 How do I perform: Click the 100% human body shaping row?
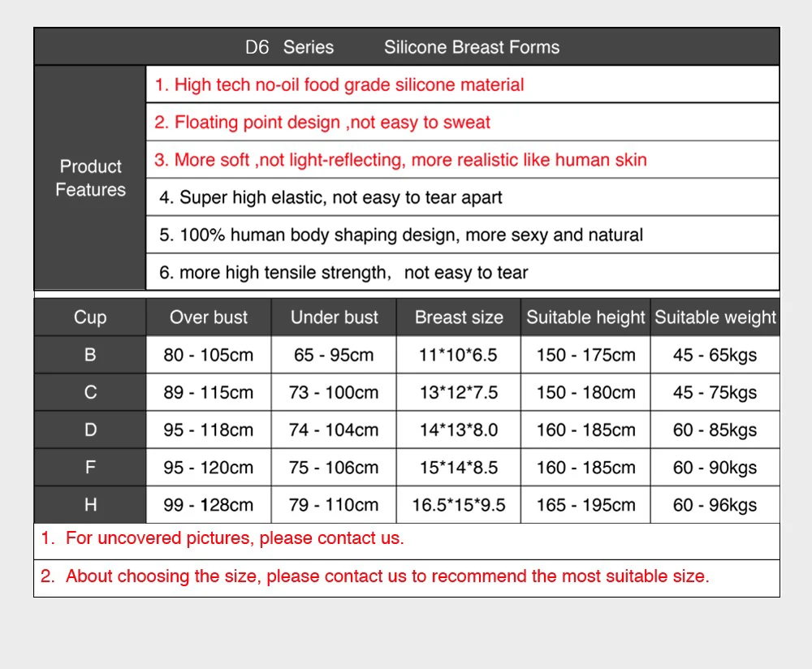click(463, 235)
